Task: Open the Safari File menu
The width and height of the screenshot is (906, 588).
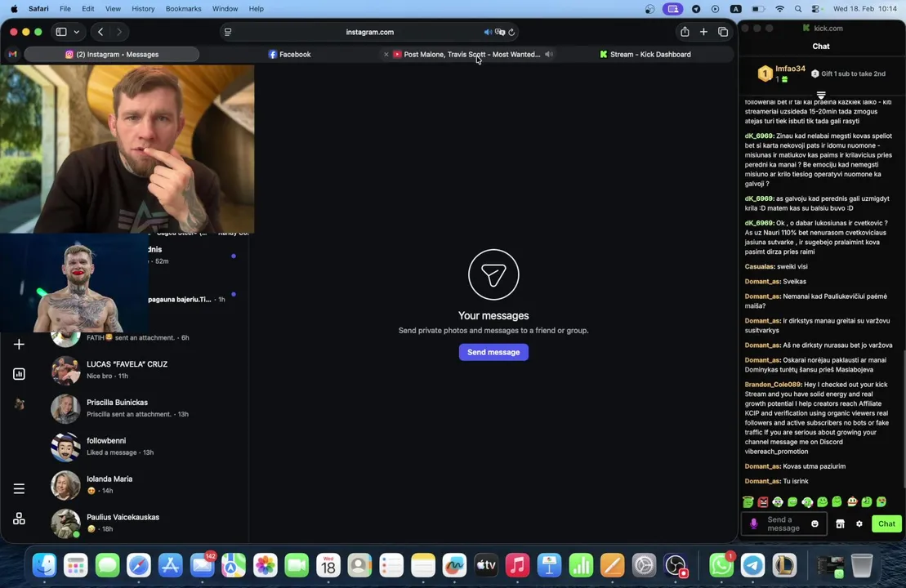Action: (x=65, y=9)
